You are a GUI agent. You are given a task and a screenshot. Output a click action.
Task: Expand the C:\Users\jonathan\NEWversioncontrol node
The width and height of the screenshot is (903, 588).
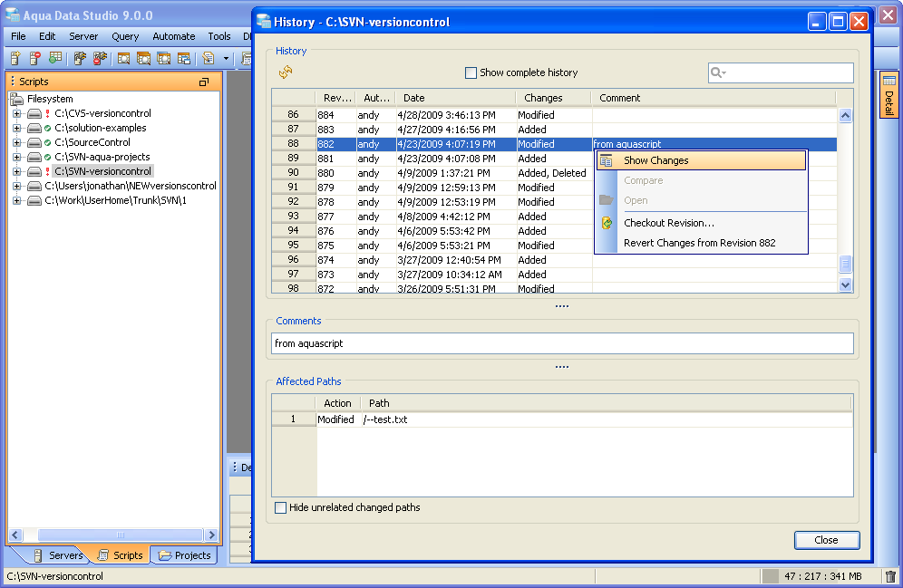tap(16, 186)
